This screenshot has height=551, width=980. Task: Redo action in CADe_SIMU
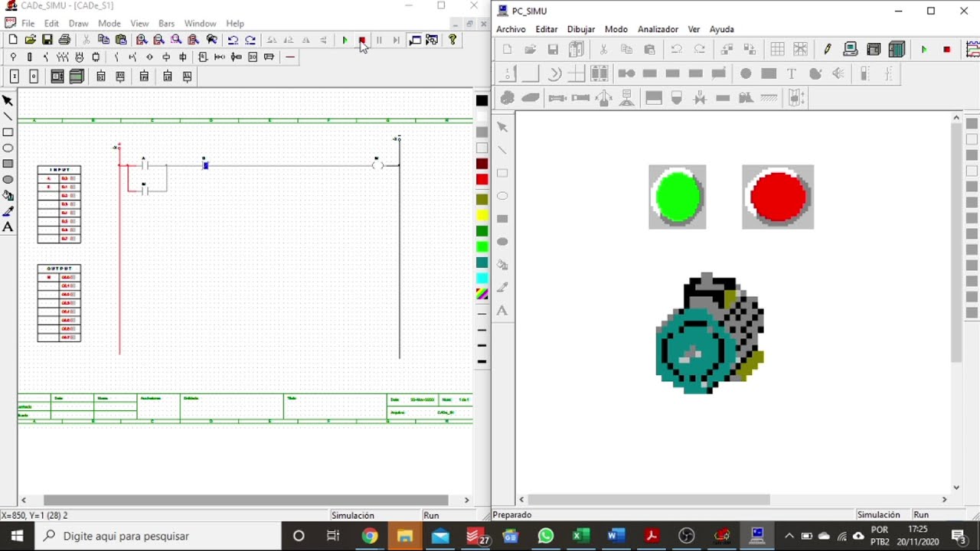[250, 40]
